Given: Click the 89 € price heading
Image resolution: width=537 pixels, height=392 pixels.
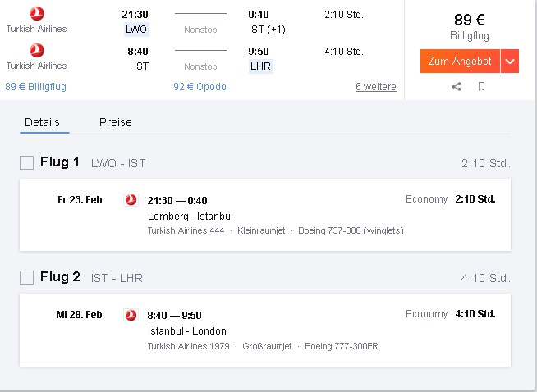Looking at the screenshot, I should (469, 20).
